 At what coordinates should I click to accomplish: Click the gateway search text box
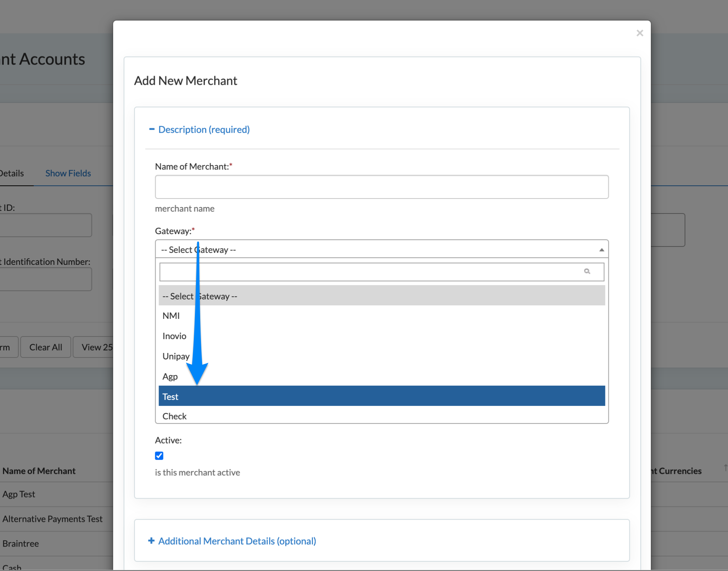tap(369, 272)
